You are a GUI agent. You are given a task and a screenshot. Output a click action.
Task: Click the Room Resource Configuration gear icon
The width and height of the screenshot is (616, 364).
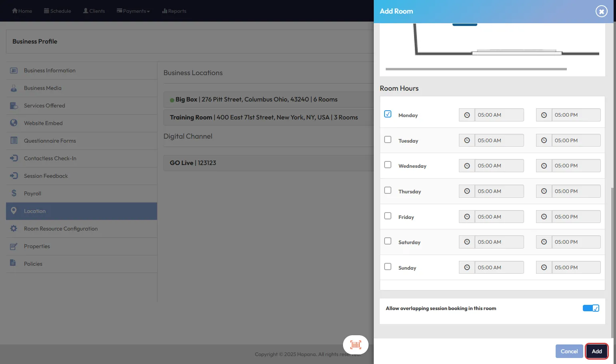tap(14, 229)
